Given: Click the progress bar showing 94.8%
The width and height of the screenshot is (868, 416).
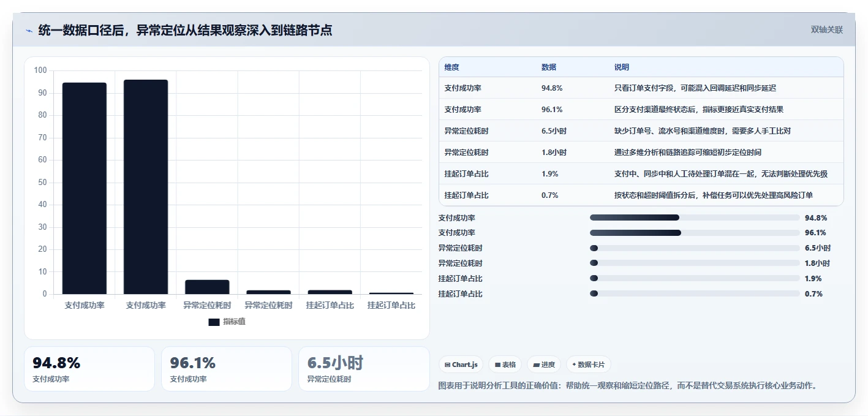Looking at the screenshot, I should point(695,217).
